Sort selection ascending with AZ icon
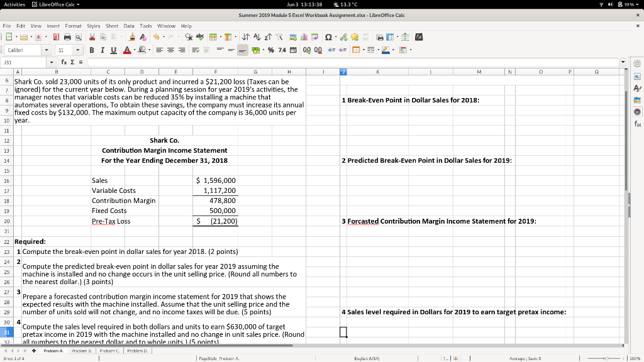Image resolution: width=644 pixels, height=362 pixels. coord(257,36)
